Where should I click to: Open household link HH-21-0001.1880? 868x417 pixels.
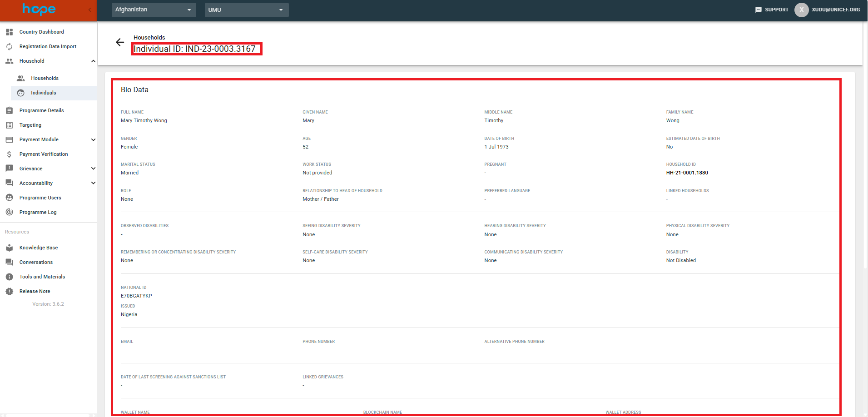pyautogui.click(x=687, y=173)
